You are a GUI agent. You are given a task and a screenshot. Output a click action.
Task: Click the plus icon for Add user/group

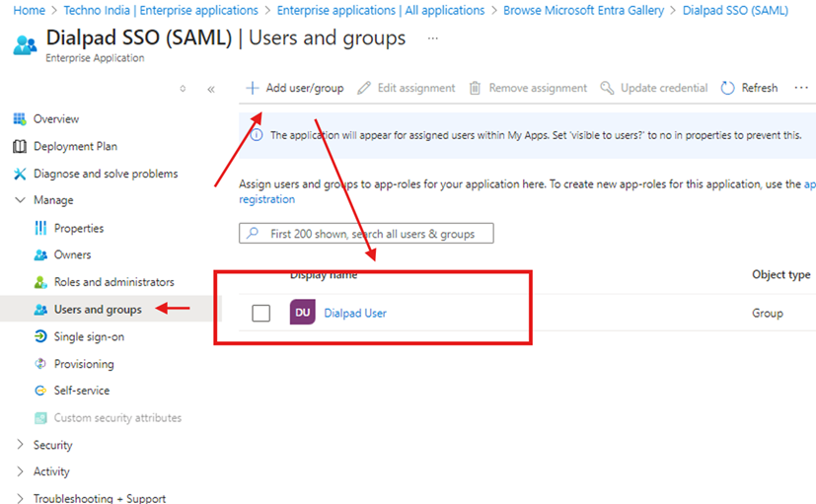pos(252,88)
